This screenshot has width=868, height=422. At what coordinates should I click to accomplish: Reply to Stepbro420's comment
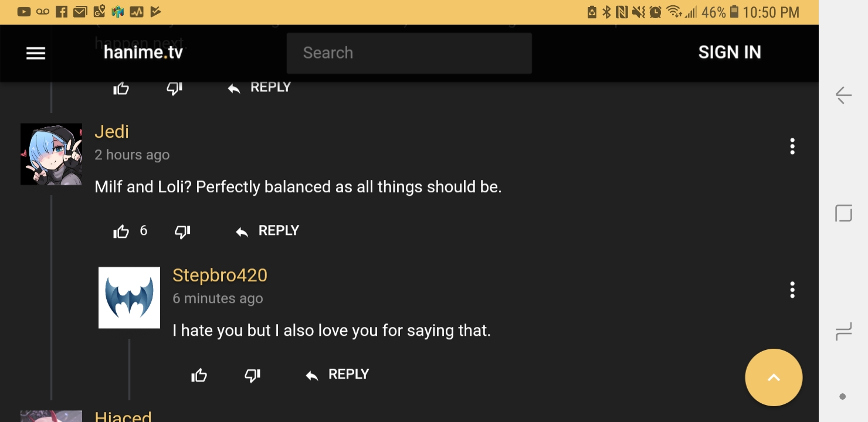tap(337, 375)
